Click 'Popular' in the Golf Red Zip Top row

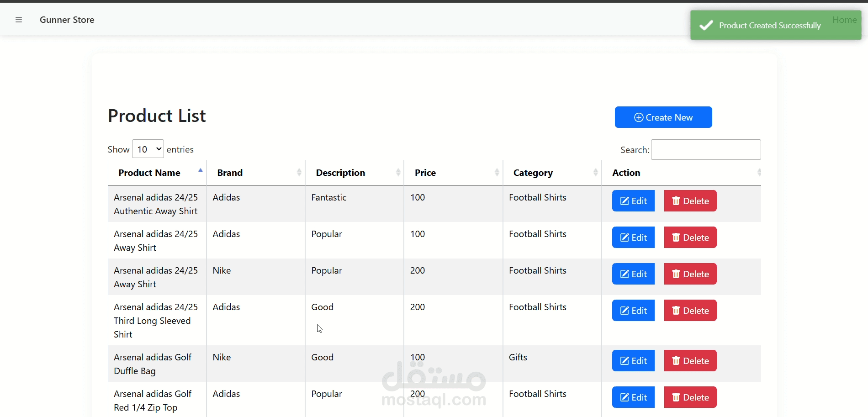click(327, 394)
